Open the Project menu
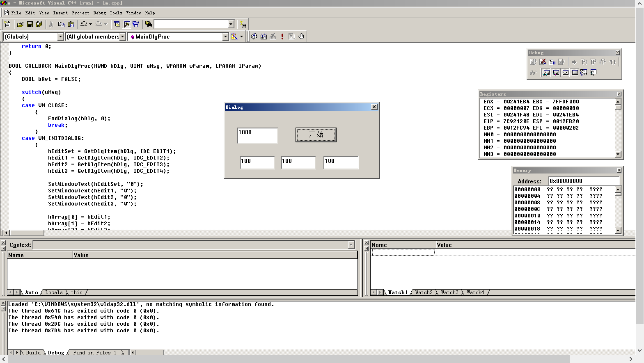Screen dimensions: 644x363 [x=80, y=13]
